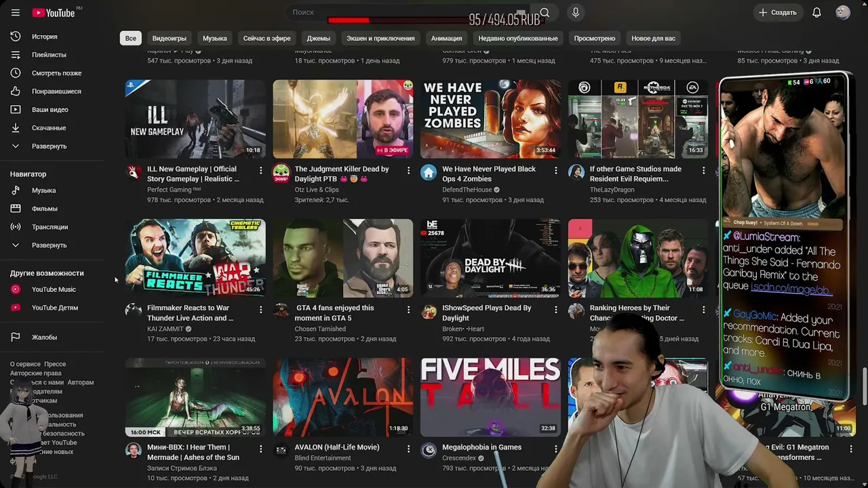Image resolution: width=868 pixels, height=488 pixels.
Task: Filter by "Анимация" chip
Action: [x=447, y=38]
